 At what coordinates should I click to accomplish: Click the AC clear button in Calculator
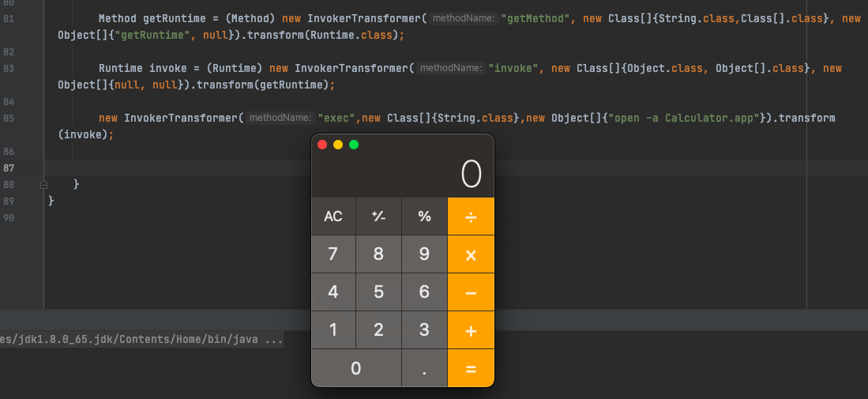[333, 216]
